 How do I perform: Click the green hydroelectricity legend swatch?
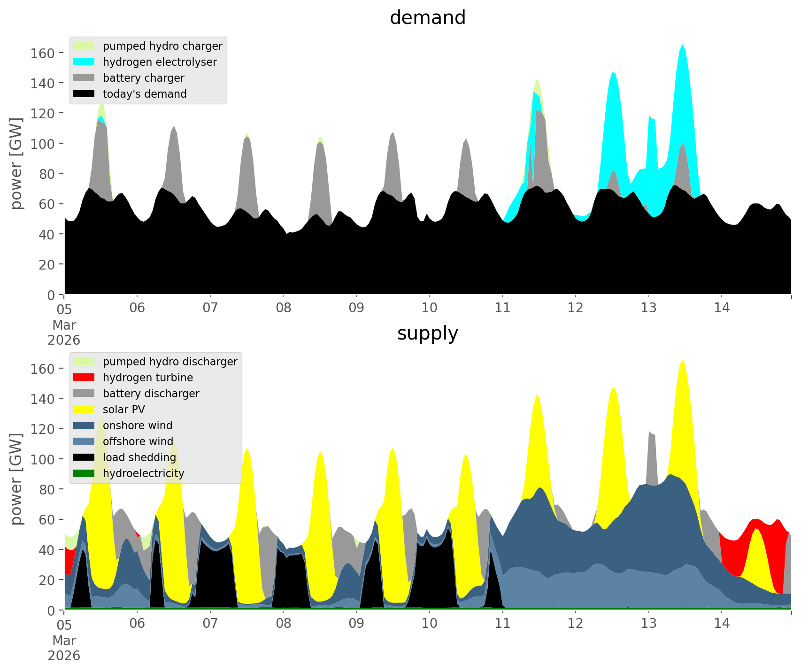(84, 473)
